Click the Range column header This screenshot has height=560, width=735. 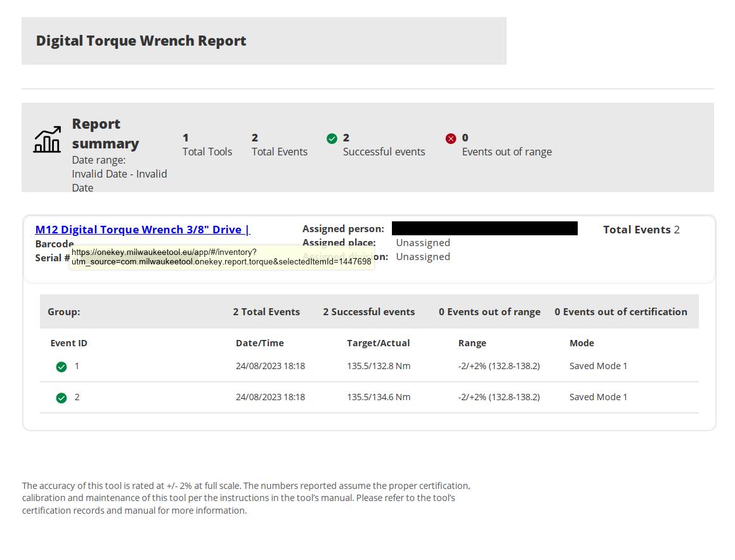tap(472, 343)
